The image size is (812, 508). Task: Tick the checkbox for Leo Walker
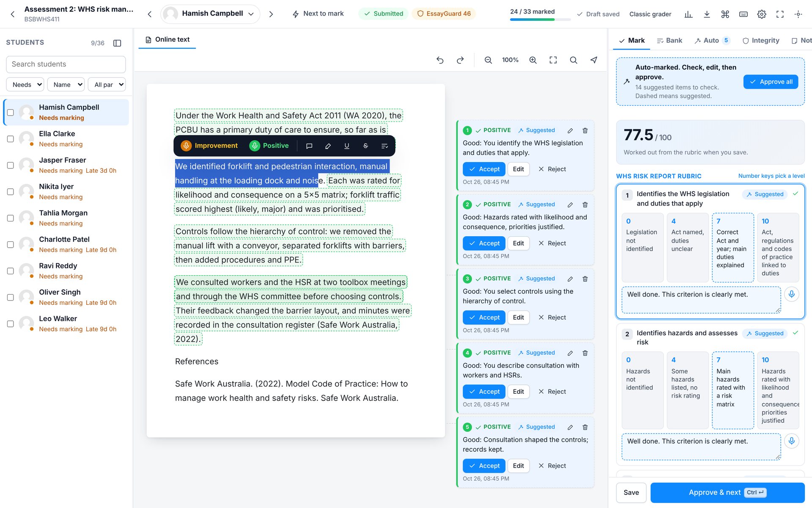click(11, 324)
